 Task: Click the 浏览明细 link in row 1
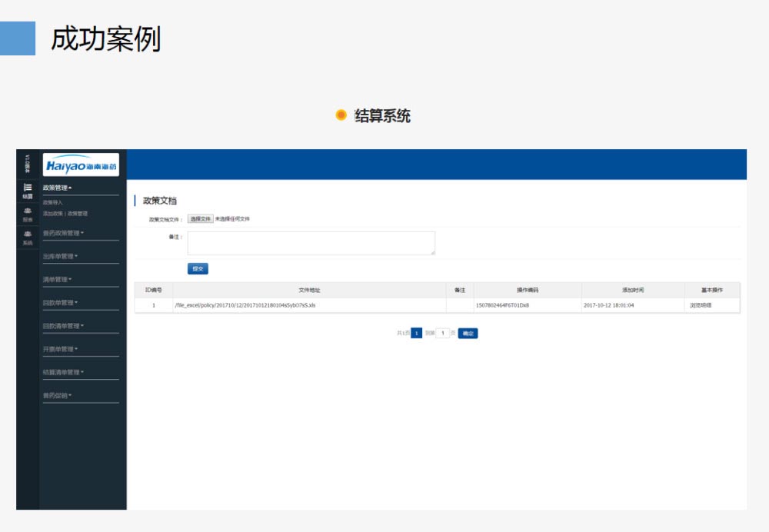[701, 305]
